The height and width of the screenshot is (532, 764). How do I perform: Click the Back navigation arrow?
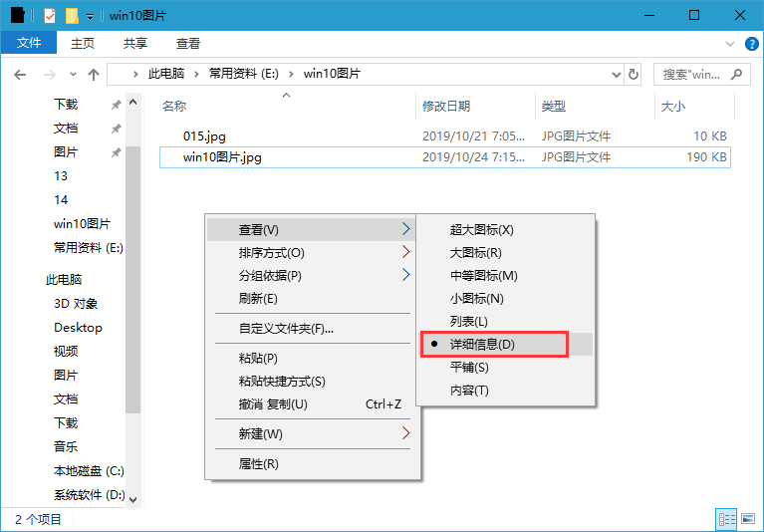click(x=20, y=75)
